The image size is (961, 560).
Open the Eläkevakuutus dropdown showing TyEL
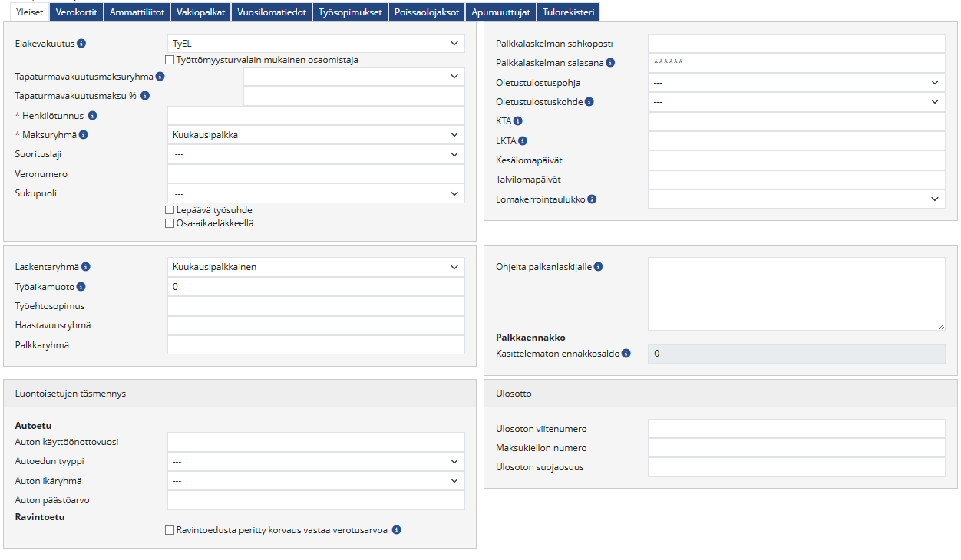click(x=315, y=44)
